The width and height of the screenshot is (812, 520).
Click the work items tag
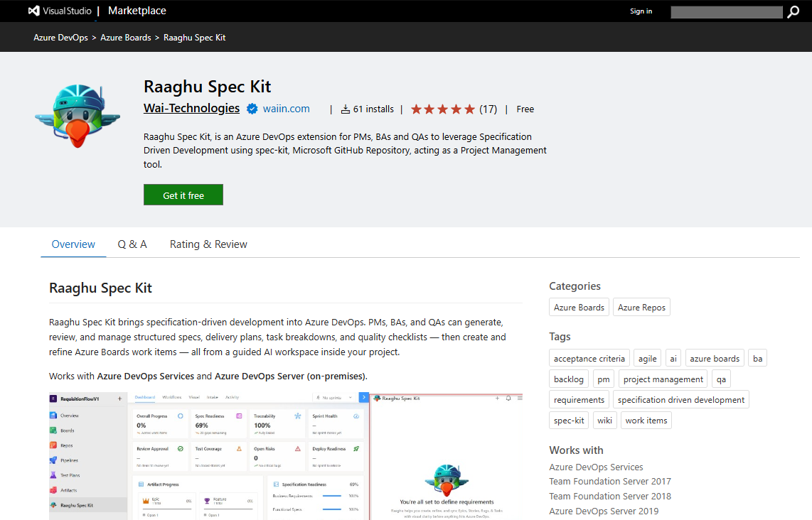646,421
